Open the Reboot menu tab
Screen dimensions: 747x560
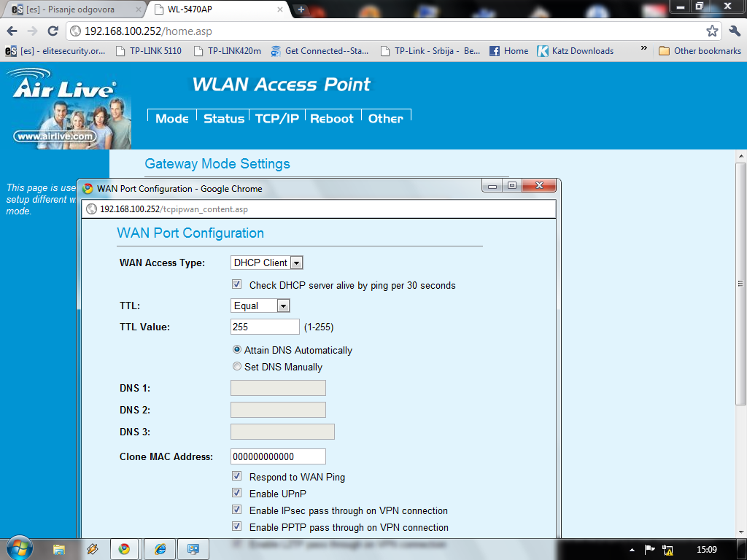pyautogui.click(x=332, y=119)
